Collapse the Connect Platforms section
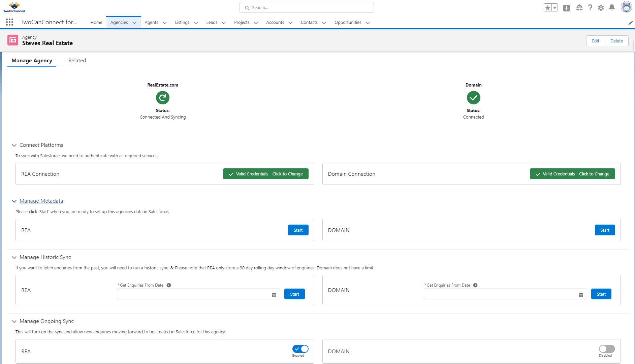This screenshot has height=364, width=635. [x=14, y=145]
